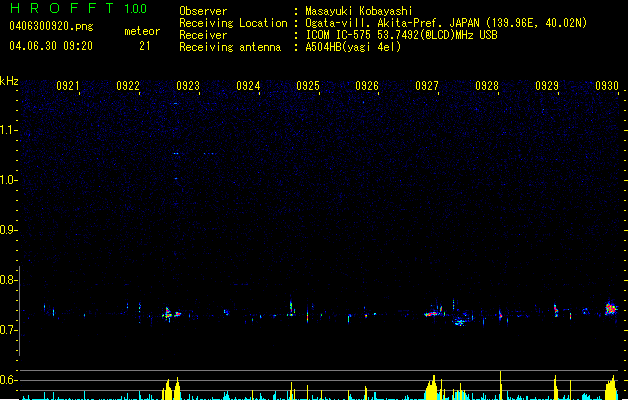
Task: Click the Receiving antenna label
Action: [230, 47]
